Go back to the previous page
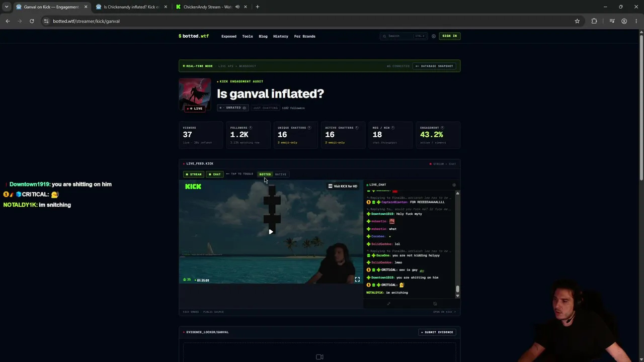 [8, 21]
